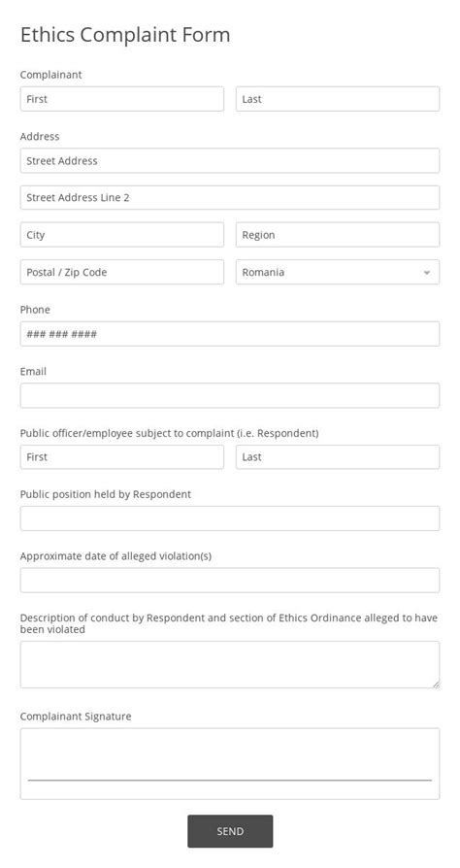This screenshot has width=460, height=868.
Task: Click the Ethics Complaint Form heading
Action: coord(125,35)
